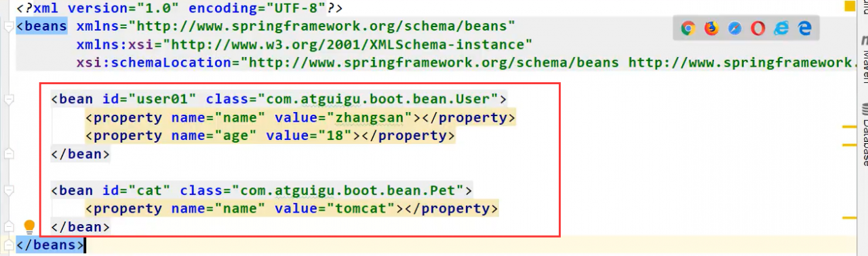Screen dimensions: 868x256
Task: Open the file in Safari browser
Action: point(734,28)
